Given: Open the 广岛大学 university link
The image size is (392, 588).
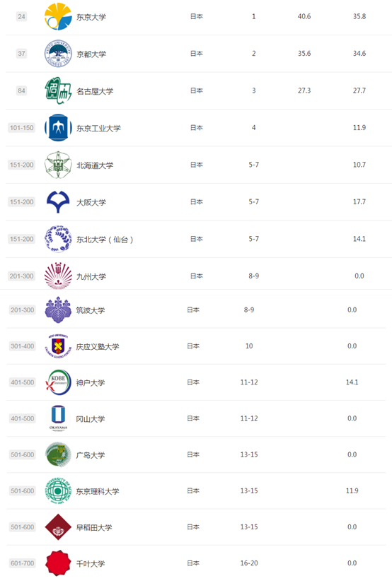Looking at the screenshot, I should pos(90,455).
